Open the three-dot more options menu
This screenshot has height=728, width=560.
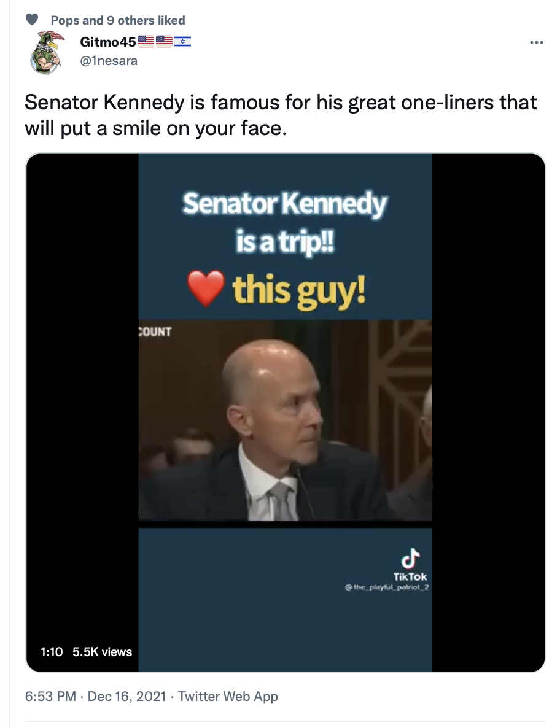click(x=536, y=42)
